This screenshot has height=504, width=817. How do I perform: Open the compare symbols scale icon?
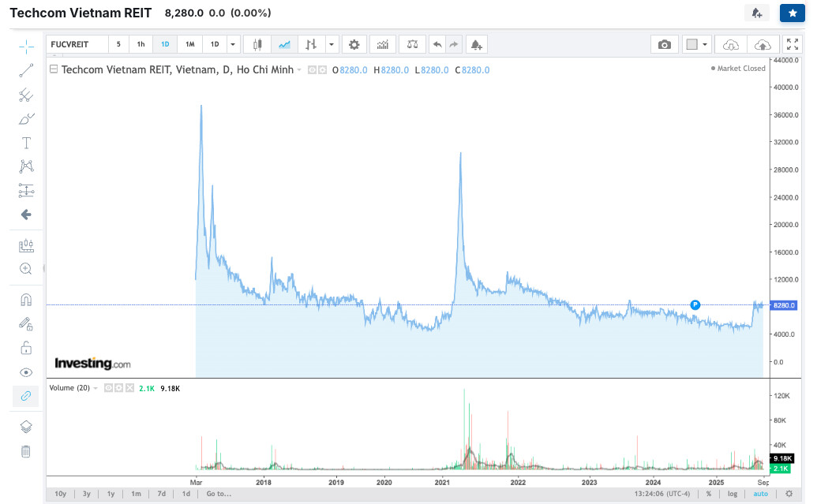[412, 44]
